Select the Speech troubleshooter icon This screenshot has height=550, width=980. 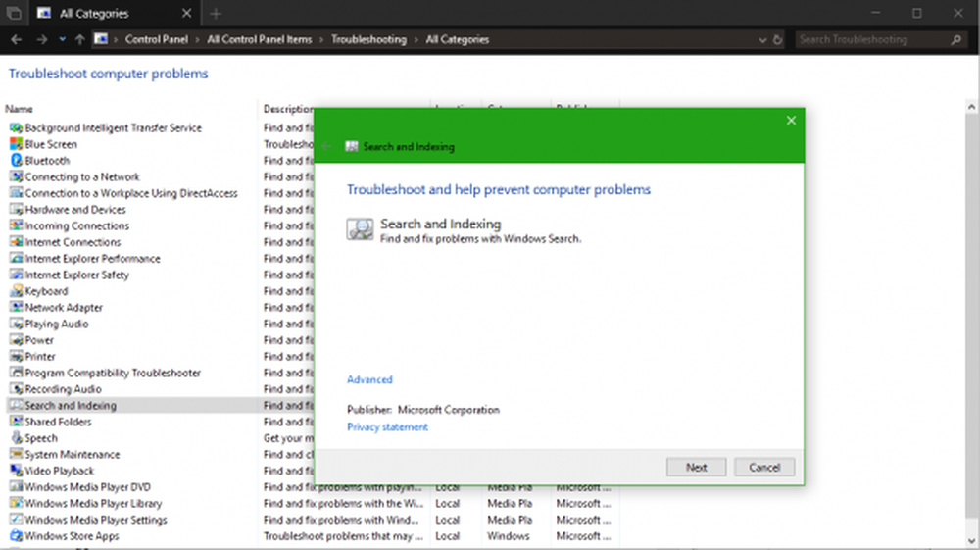coord(16,438)
